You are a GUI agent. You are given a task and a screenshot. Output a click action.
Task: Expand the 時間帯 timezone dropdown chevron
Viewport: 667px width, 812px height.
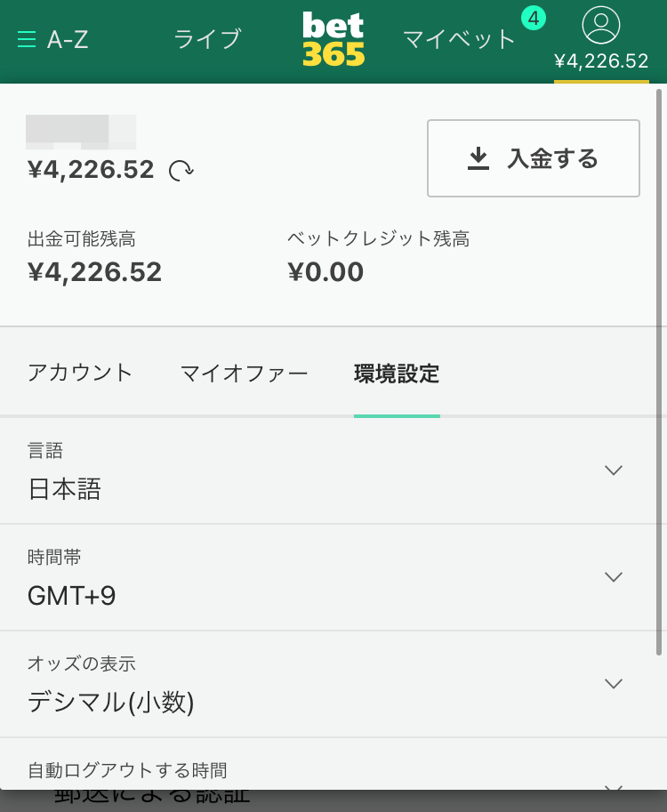pyautogui.click(x=614, y=577)
